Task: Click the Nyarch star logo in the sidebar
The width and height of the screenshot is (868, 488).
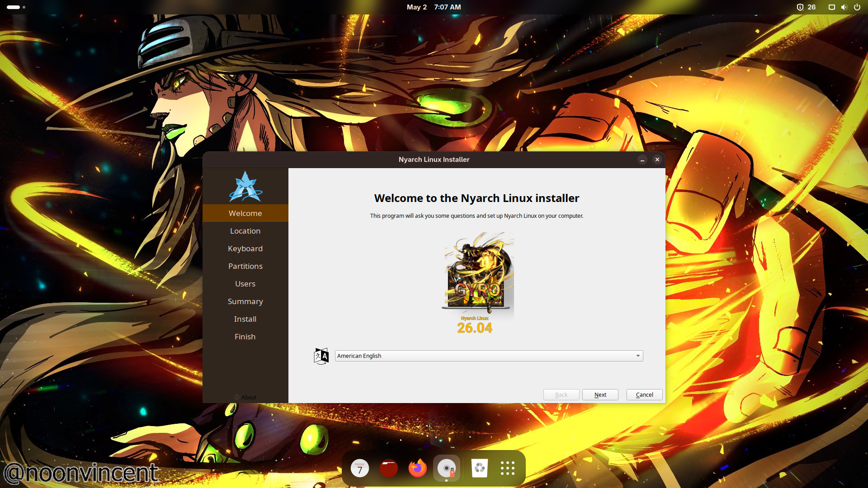Action: point(245,186)
